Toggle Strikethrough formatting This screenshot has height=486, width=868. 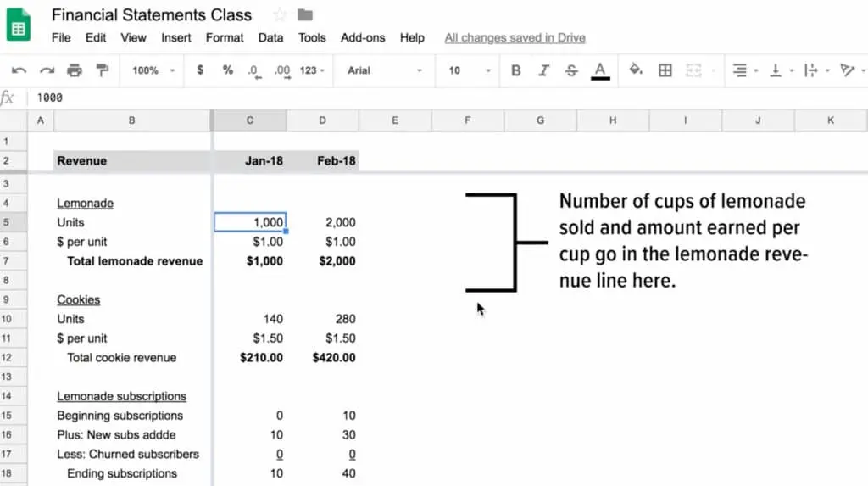(571, 70)
